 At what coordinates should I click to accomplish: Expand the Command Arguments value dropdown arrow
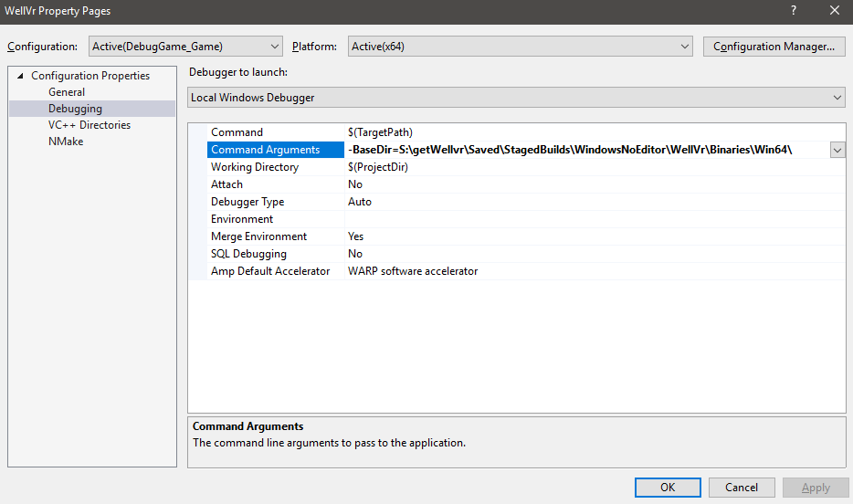837,150
